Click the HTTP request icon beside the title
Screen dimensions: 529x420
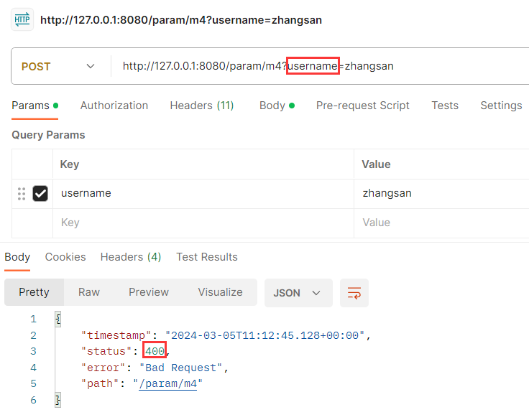[x=22, y=19]
